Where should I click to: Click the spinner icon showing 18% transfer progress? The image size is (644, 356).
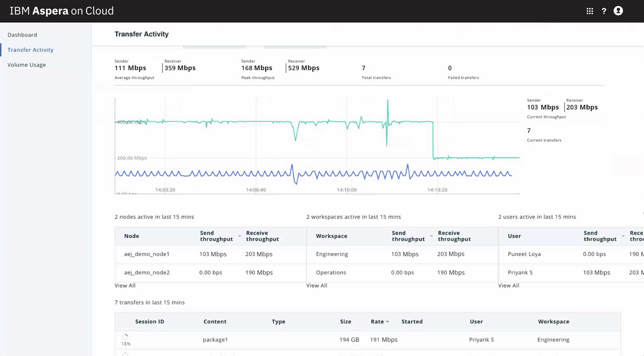125,336
